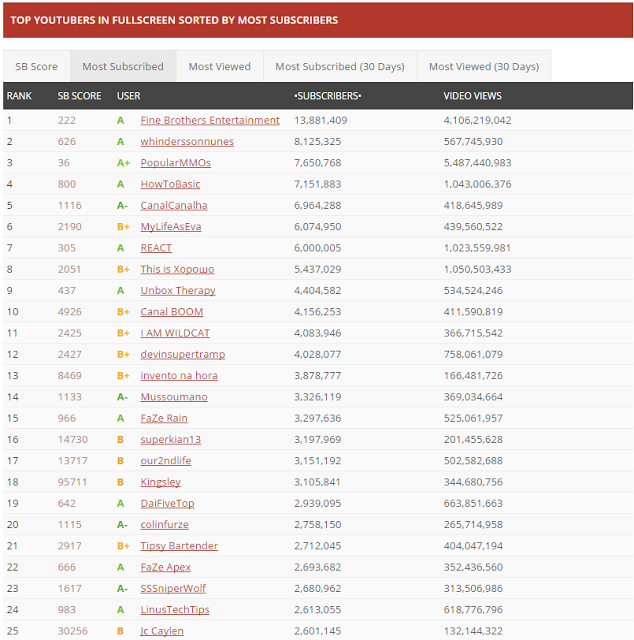The height and width of the screenshot is (640, 634).
Task: Select the Most Subscribed tab
Action: 123,66
